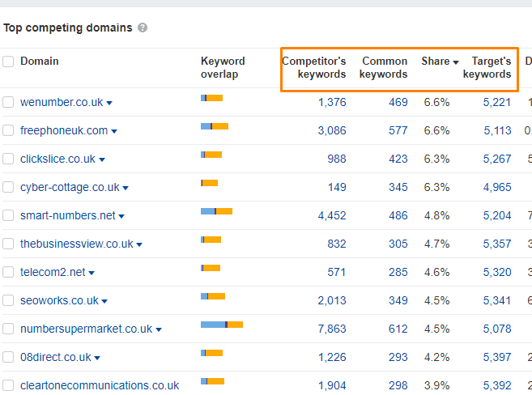Open the telecom2.net domain link
Image resolution: width=532 pixels, height=395 pixels.
click(53, 272)
